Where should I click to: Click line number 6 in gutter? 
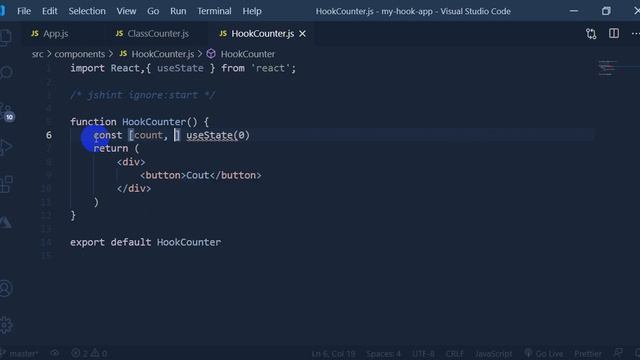coord(49,135)
